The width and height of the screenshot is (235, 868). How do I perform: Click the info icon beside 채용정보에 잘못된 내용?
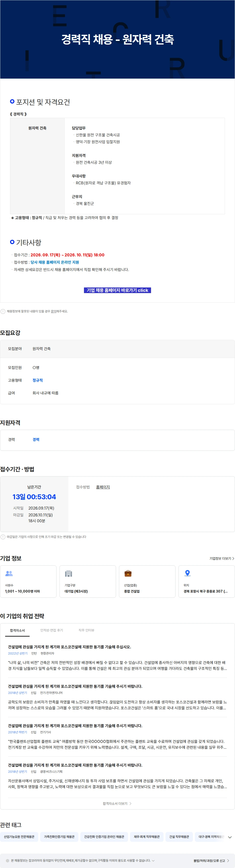[3, 311]
